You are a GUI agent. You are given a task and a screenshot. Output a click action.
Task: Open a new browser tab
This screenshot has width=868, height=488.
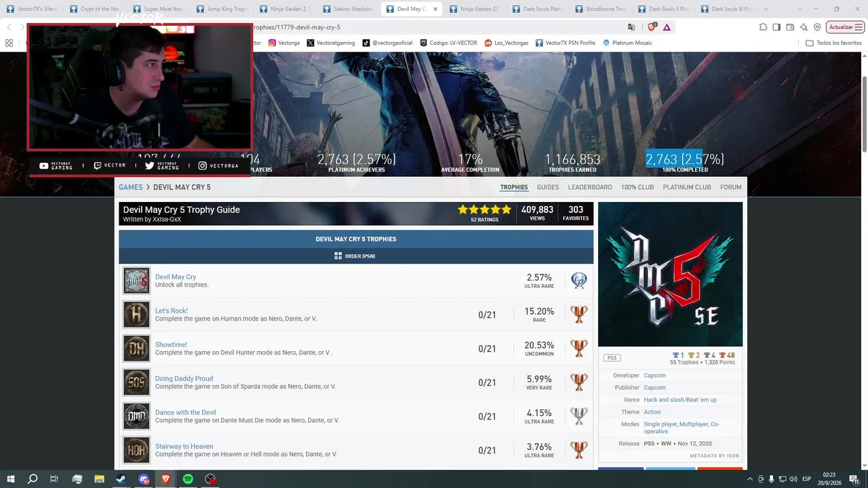[x=766, y=9]
